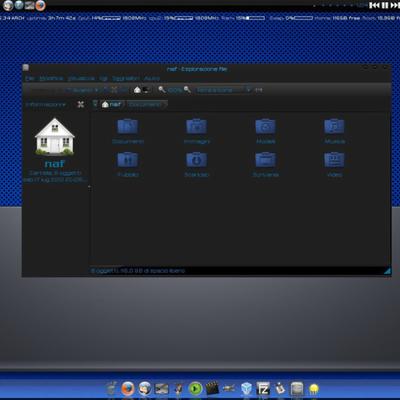Screen dimensions: 400x400
Task: Open the Documenti folder icon
Action: pos(128,126)
